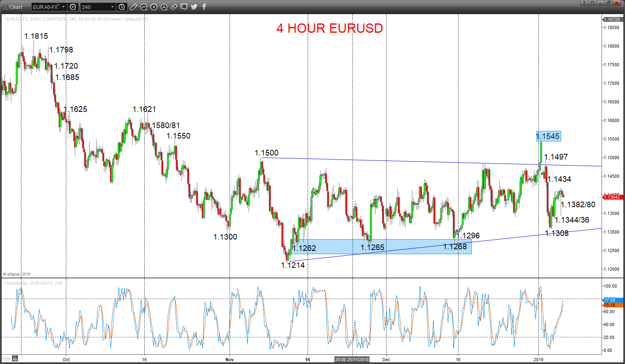Select the 1.1815 high annotation
This screenshot has height=364, width=625.
(36, 36)
